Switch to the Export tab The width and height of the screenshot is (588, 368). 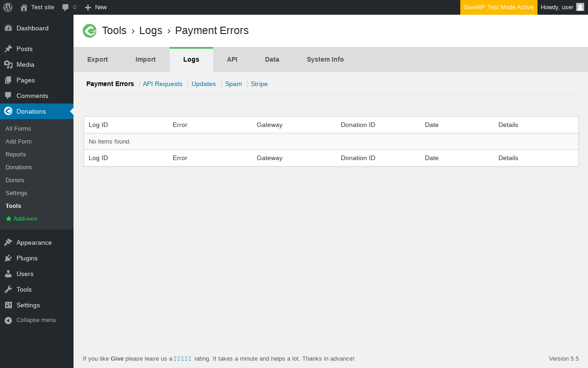97,59
